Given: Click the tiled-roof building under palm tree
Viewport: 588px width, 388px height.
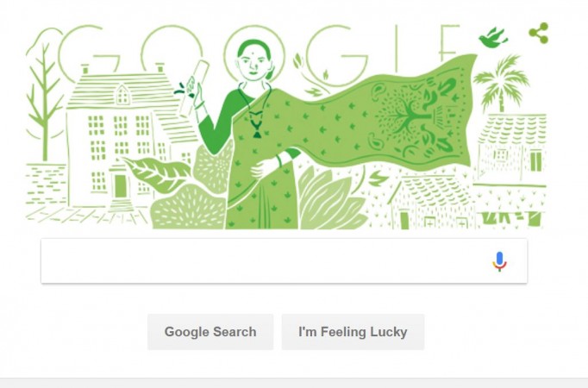Looking at the screenshot, I should pyautogui.click(x=512, y=148).
